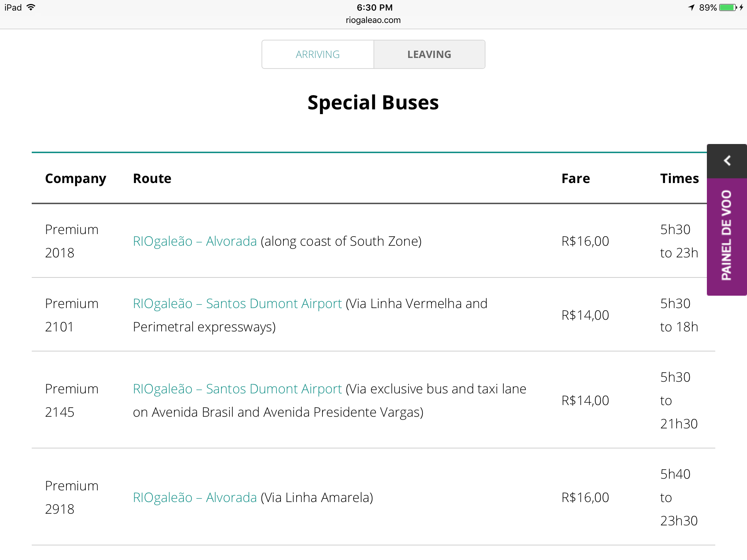Screen dimensions: 747x560
Task: Click the Fare column header
Action: (x=576, y=179)
